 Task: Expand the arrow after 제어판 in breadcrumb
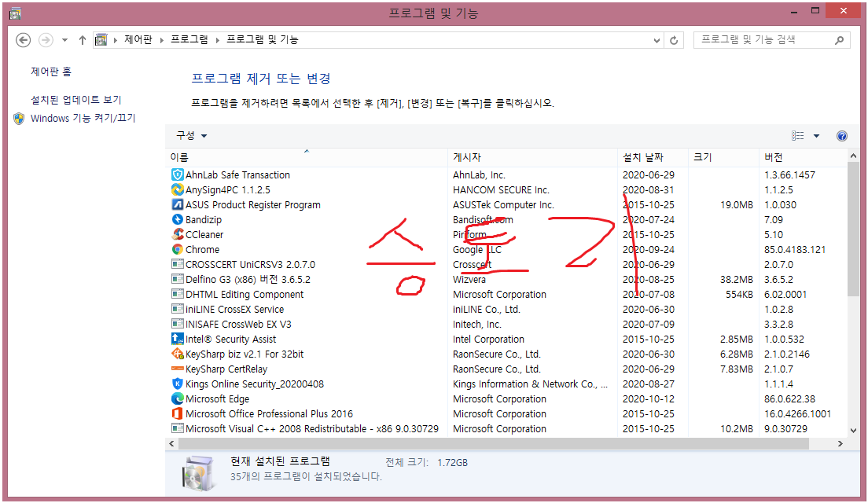coord(162,40)
